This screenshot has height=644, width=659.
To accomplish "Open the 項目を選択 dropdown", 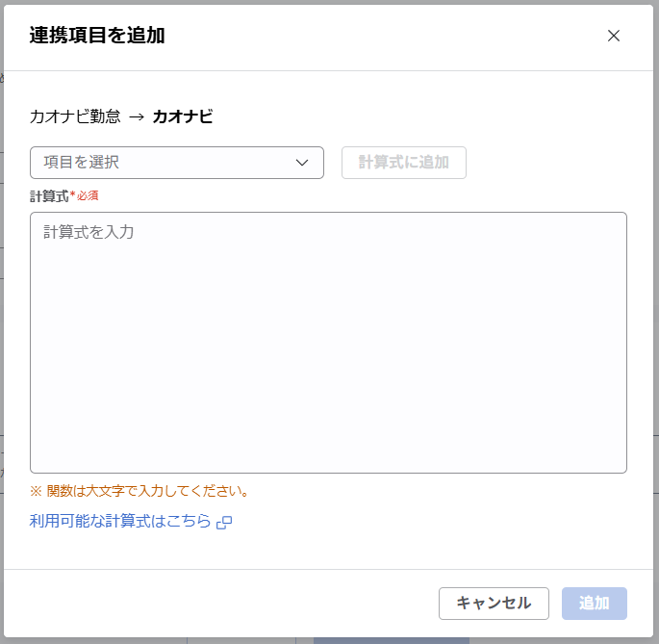I will [177, 163].
